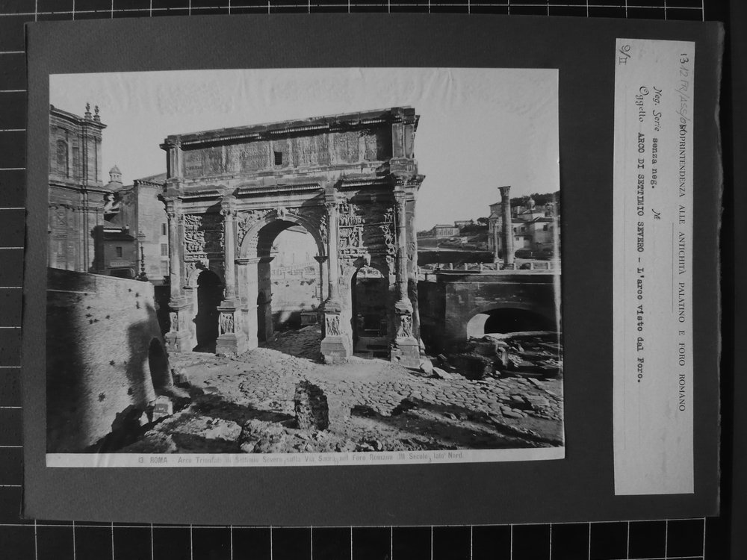
Task: Click the lone column right of the arch
Action: coord(506,227)
